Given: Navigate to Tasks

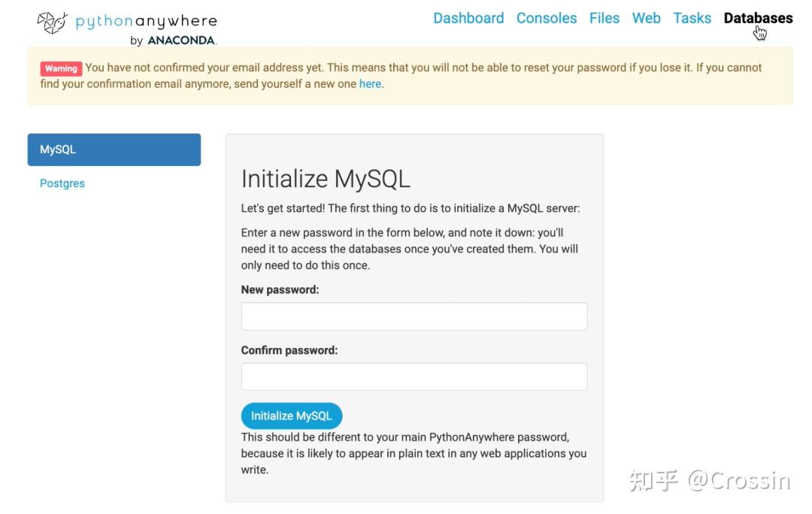Looking at the screenshot, I should 692,18.
